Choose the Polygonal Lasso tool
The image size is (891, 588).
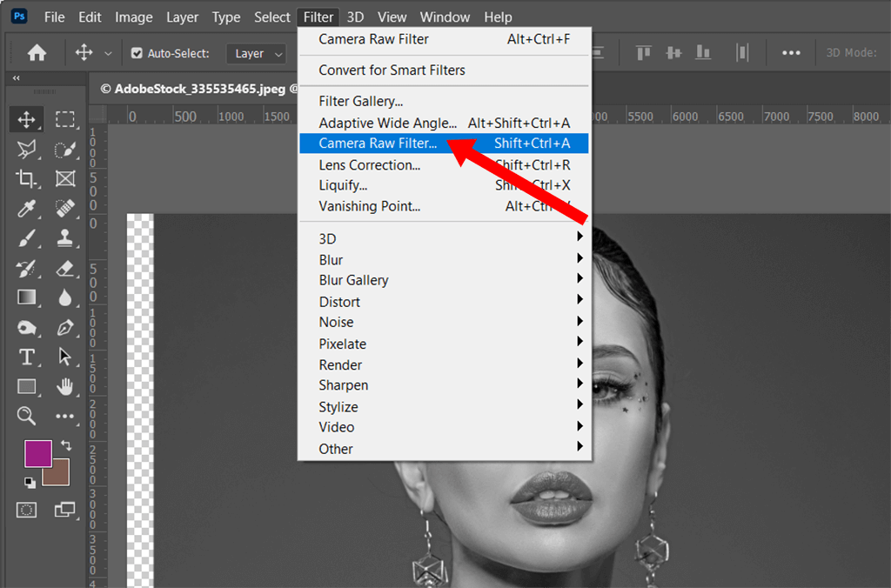point(26,150)
